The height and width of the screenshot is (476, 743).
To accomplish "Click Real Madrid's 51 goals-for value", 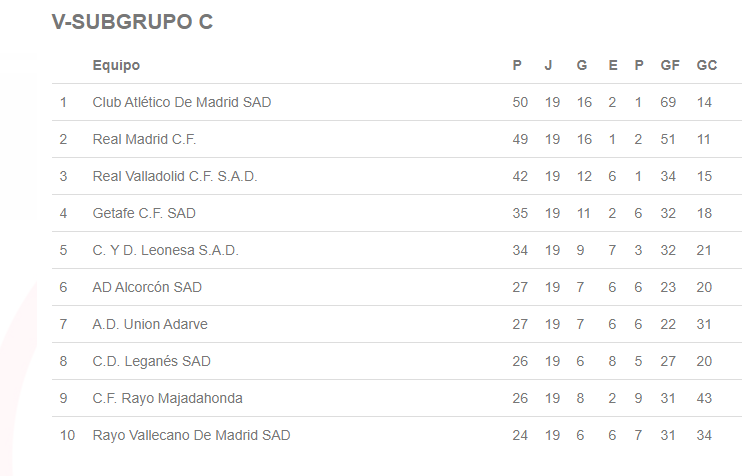I will point(669,139).
